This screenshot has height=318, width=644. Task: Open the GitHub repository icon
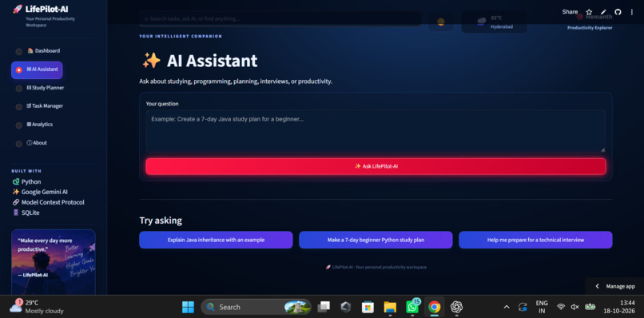618,12
